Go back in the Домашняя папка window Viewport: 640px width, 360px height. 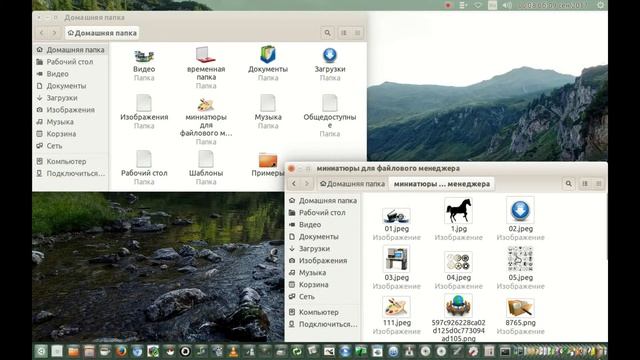pyautogui.click(x=42, y=33)
